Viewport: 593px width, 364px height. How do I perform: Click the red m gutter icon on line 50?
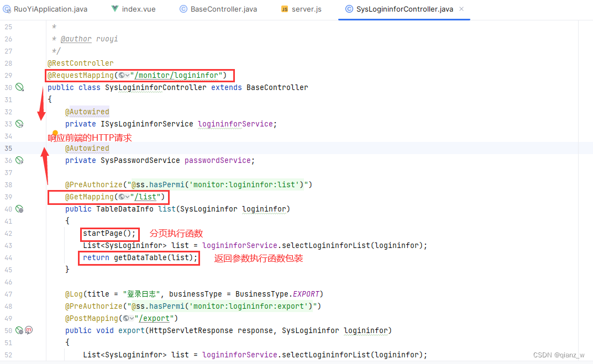point(29,330)
